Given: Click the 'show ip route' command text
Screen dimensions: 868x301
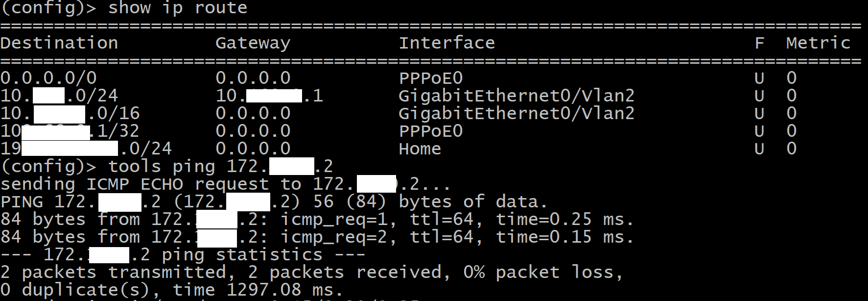Looking at the screenshot, I should click(177, 8).
